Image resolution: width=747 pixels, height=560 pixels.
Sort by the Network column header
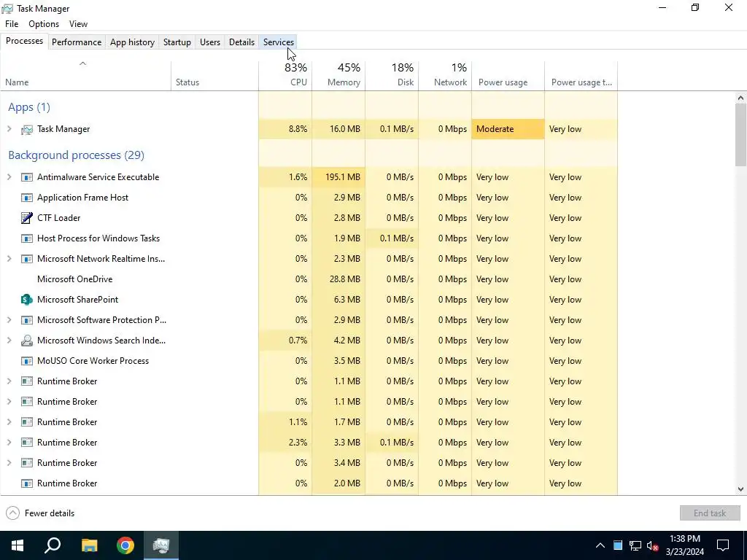coord(446,76)
